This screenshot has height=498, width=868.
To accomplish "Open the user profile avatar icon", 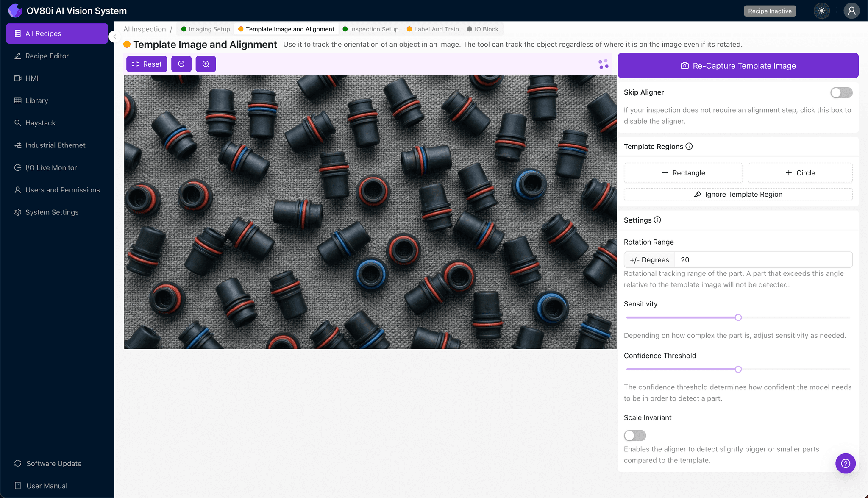I will click(x=851, y=11).
